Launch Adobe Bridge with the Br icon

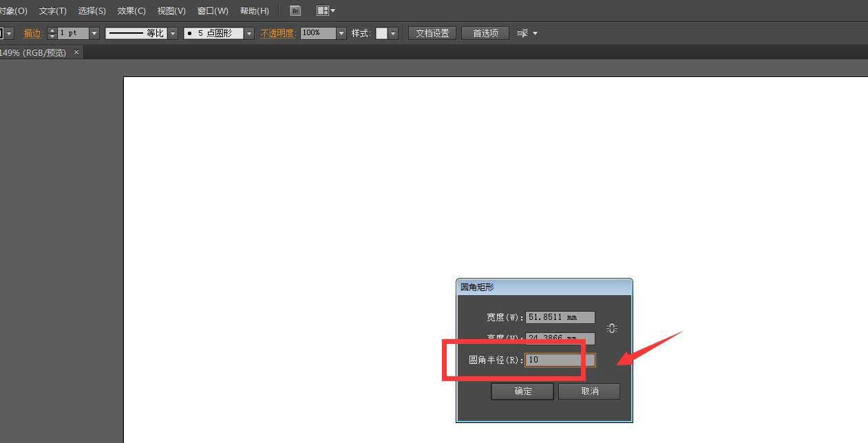295,10
